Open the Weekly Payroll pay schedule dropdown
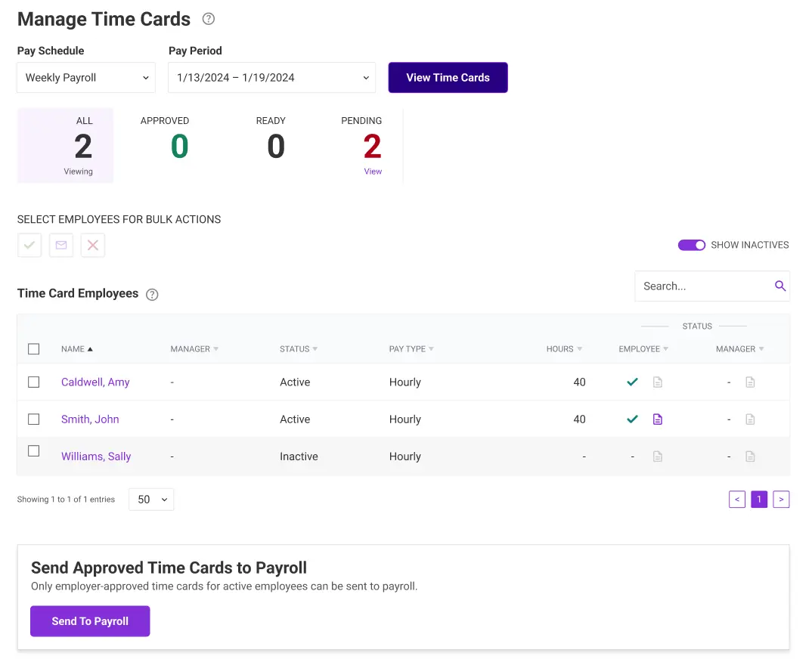Viewport: 812px width, 659px height. pos(85,77)
